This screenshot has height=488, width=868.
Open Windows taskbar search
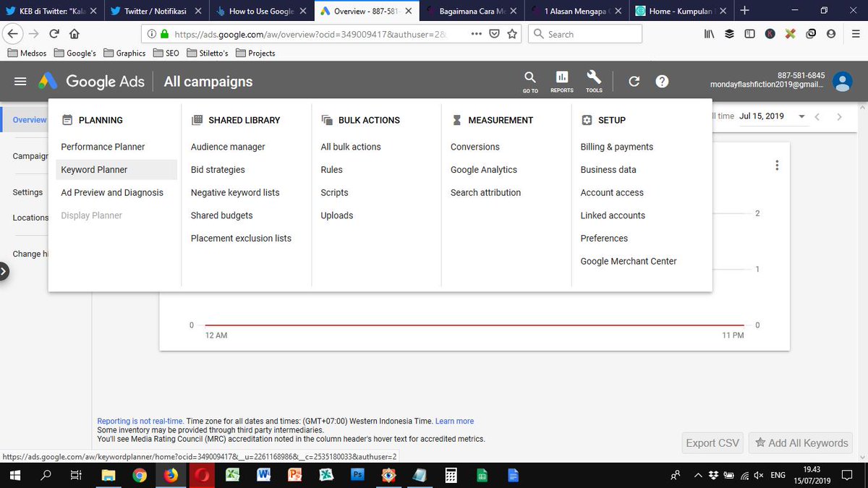tap(46, 475)
